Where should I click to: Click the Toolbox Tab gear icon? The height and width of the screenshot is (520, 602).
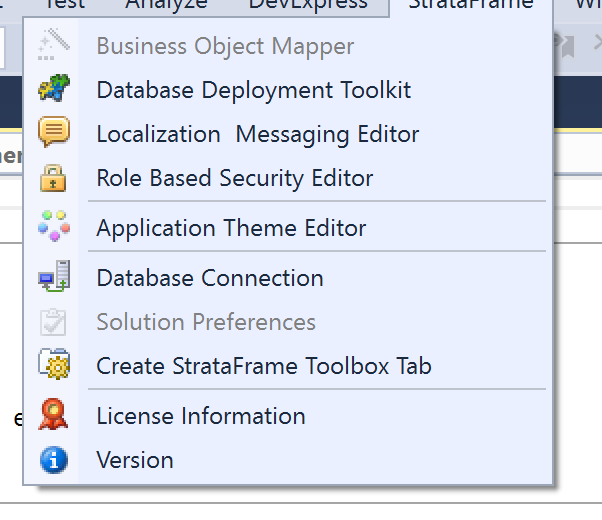(x=52, y=366)
